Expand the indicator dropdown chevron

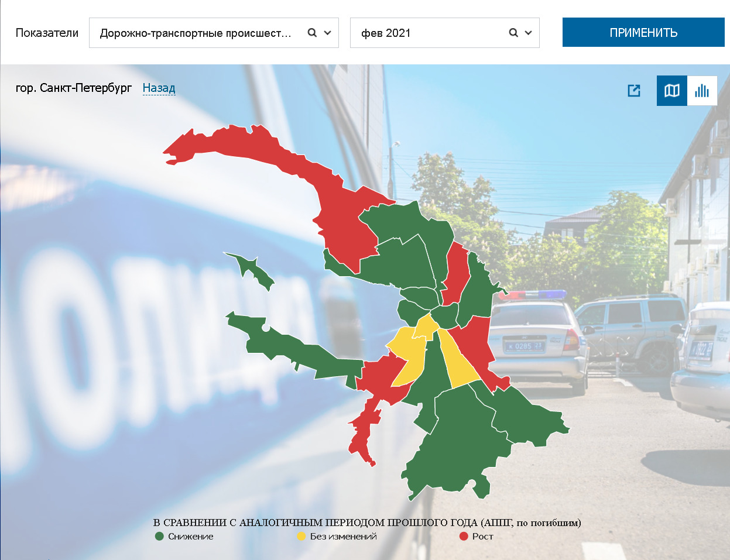click(328, 33)
